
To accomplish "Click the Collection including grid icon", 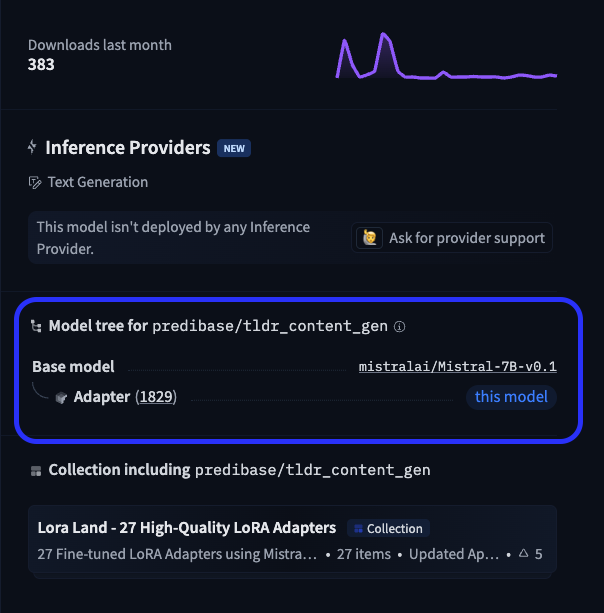I will point(36,471).
